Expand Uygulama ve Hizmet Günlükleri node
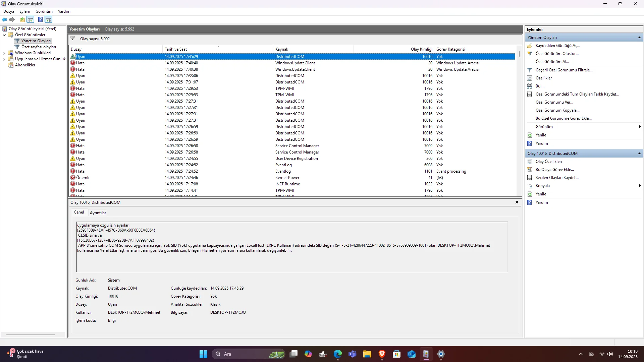 tap(4, 59)
